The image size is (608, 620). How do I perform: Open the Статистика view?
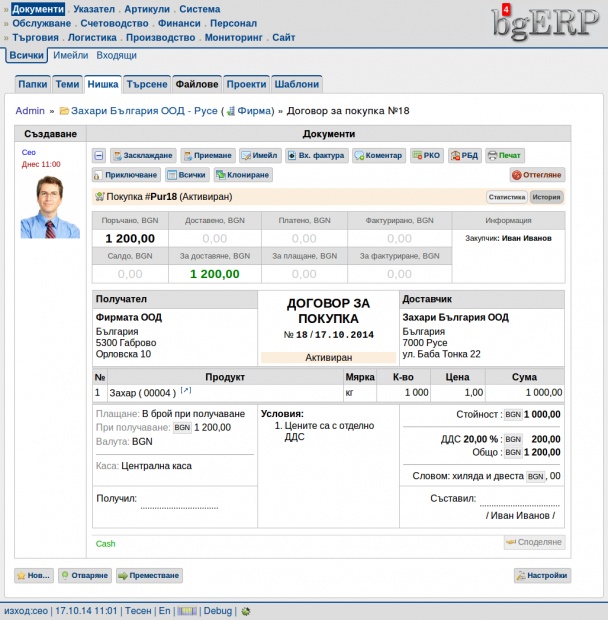click(x=506, y=197)
